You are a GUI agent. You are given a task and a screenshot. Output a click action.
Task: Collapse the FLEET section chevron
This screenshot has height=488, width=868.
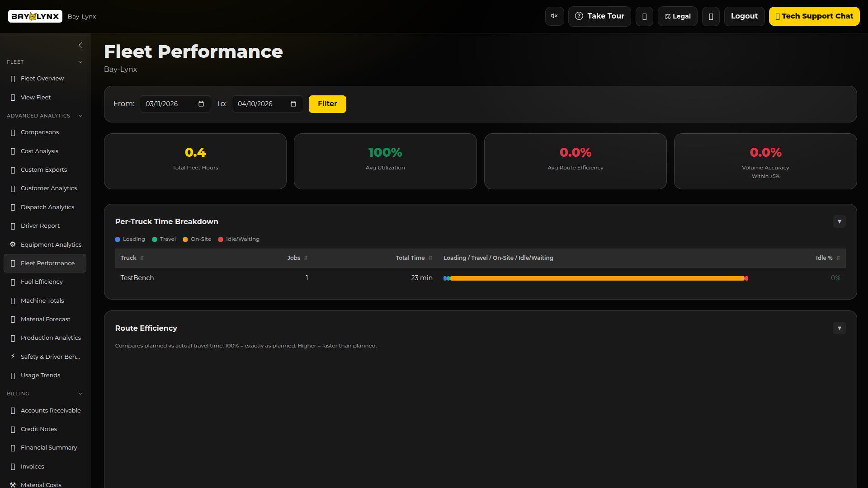coord(80,62)
